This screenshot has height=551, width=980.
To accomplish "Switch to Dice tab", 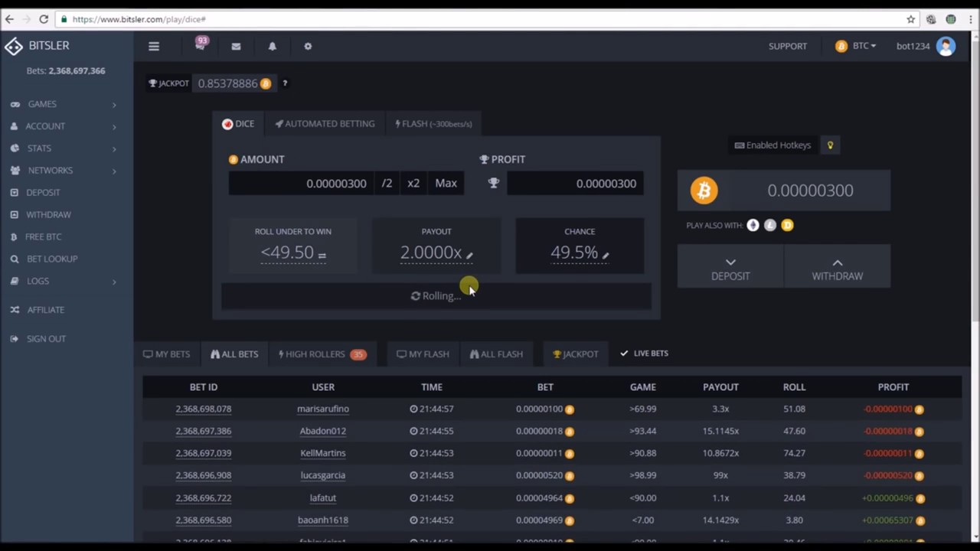I will click(238, 124).
